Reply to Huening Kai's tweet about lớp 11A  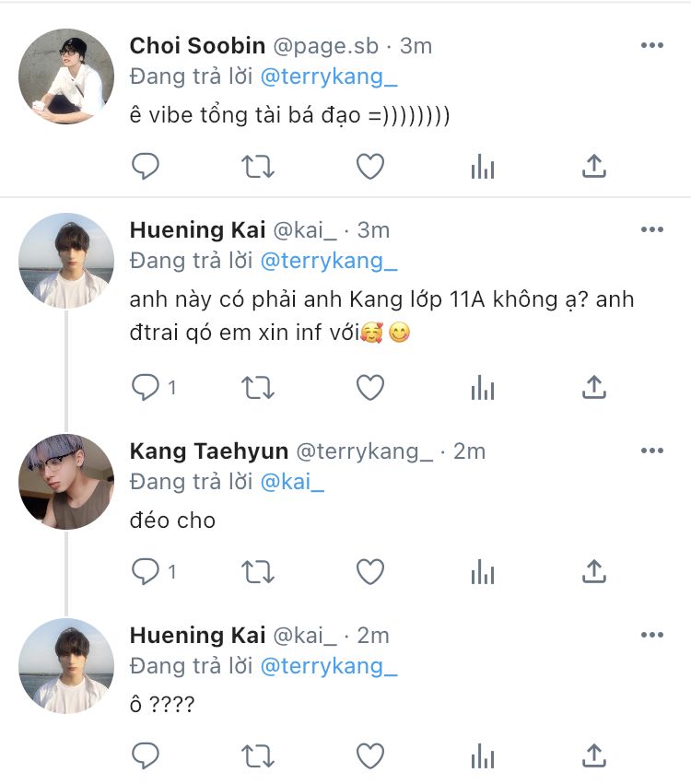(x=146, y=388)
